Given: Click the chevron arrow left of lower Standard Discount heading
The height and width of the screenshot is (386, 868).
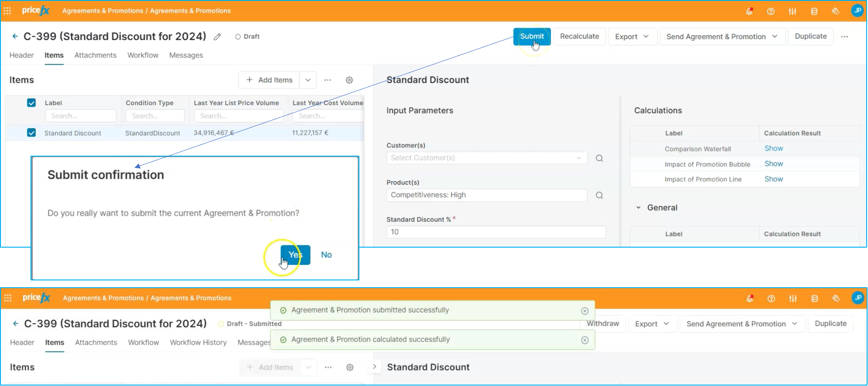Looking at the screenshot, I should coord(374,367).
